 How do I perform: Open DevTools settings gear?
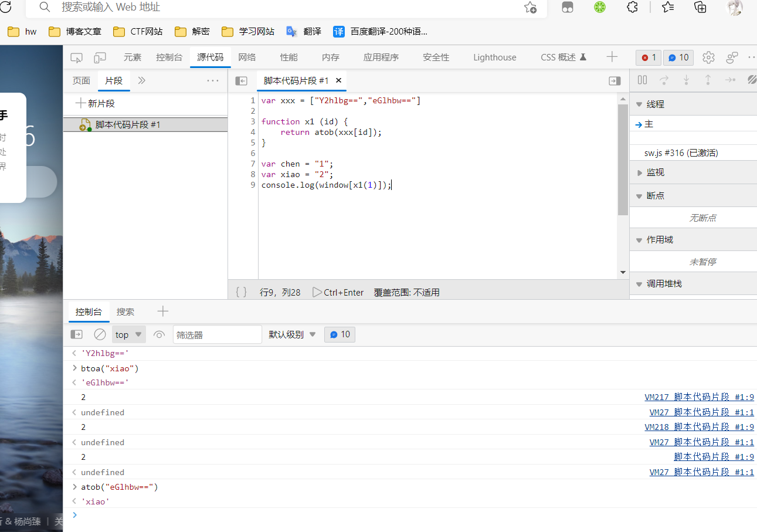[708, 57]
